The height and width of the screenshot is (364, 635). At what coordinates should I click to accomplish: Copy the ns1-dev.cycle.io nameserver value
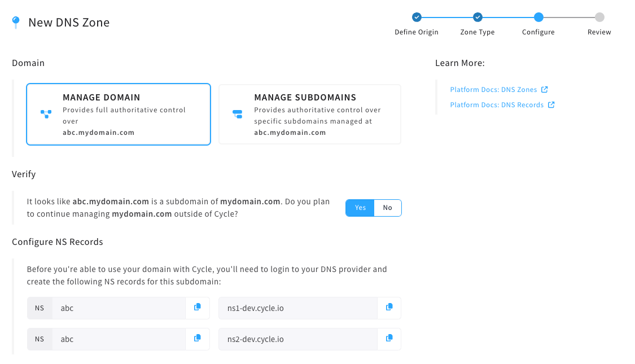point(389,308)
